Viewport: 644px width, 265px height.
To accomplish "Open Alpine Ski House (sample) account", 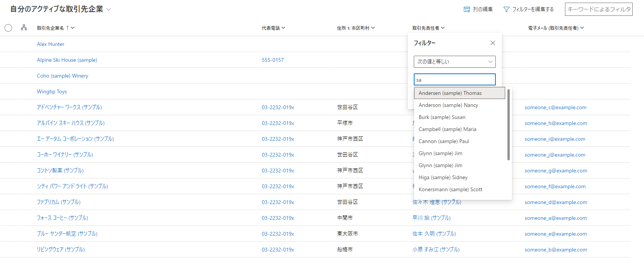I will [x=67, y=60].
